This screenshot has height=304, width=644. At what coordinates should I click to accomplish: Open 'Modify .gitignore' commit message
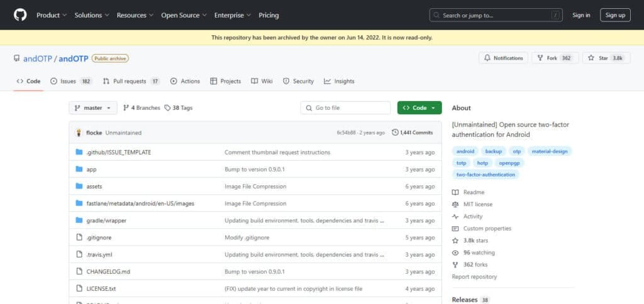(x=247, y=237)
